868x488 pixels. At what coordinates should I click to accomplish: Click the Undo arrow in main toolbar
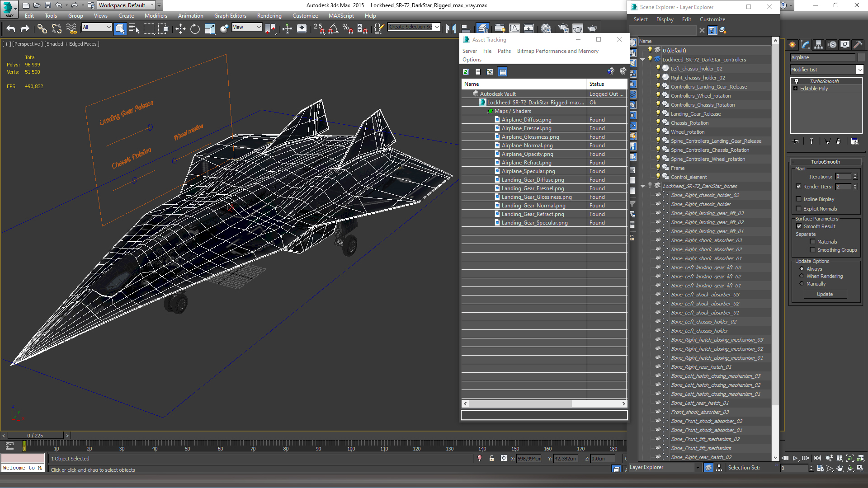(11, 29)
